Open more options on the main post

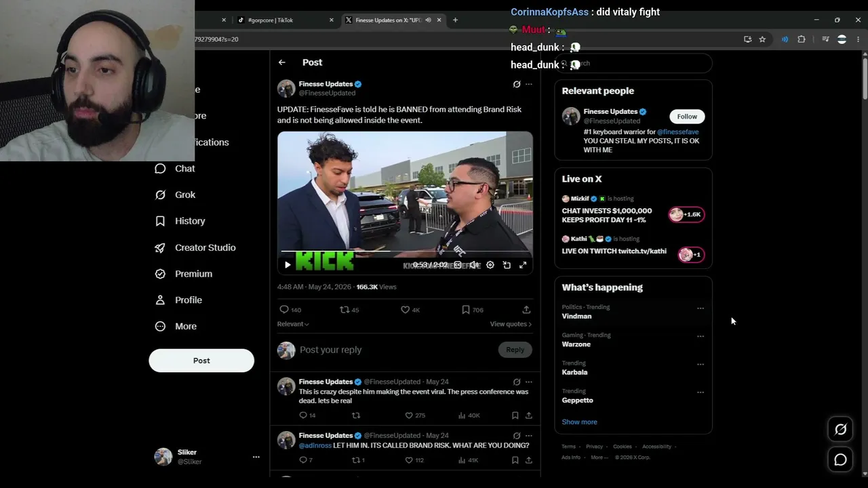529,84
